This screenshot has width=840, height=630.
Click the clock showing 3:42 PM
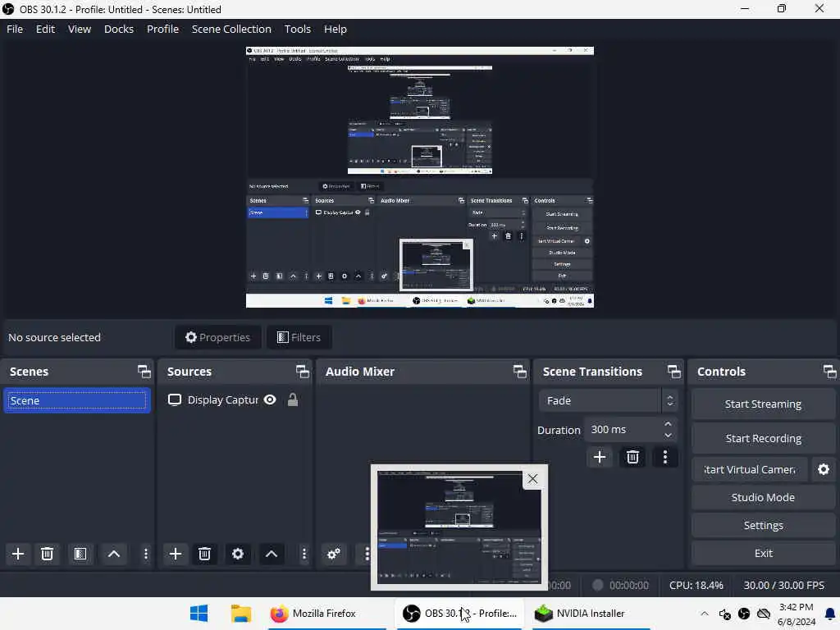tap(796, 607)
